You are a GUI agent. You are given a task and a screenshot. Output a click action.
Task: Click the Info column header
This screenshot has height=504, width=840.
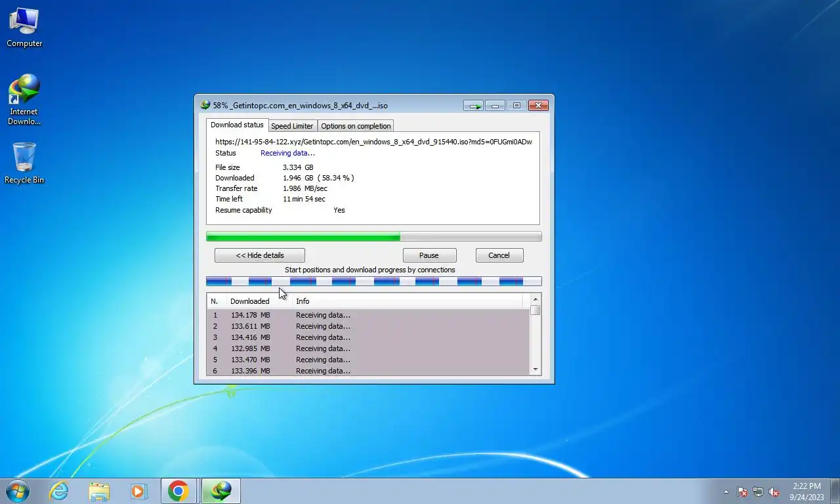[408, 301]
